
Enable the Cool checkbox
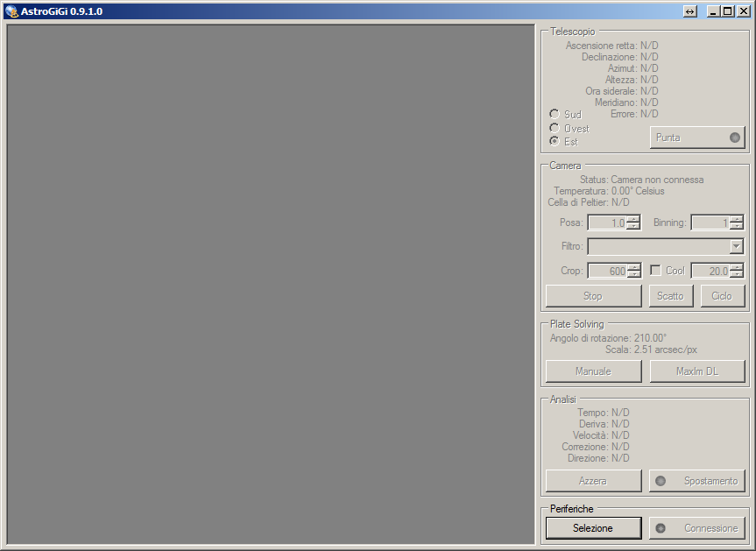click(x=655, y=271)
